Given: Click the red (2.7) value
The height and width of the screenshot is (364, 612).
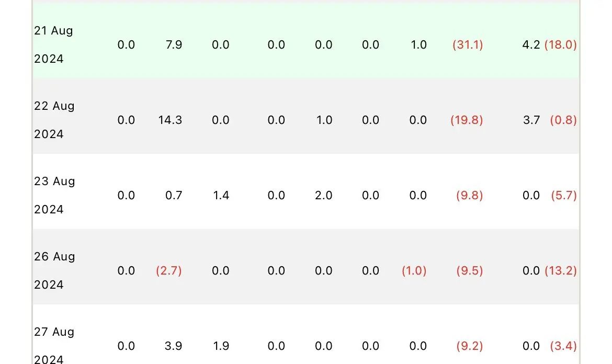Looking at the screenshot, I should tap(168, 271).
